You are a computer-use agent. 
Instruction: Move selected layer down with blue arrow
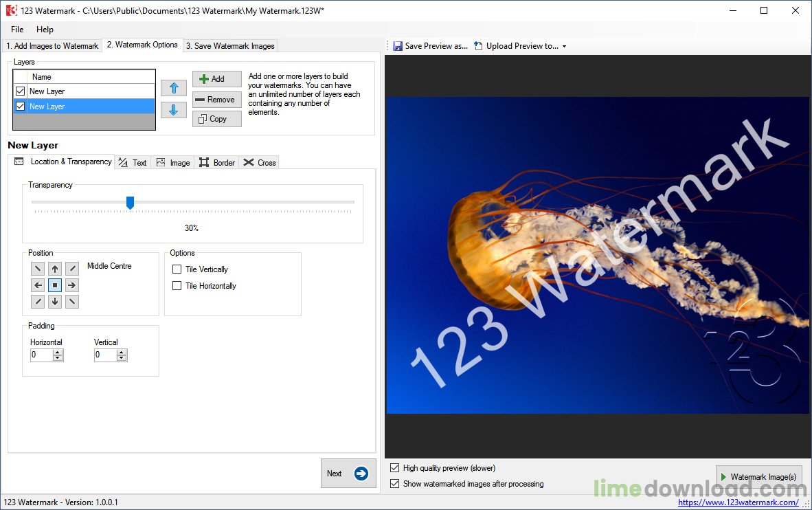pyautogui.click(x=173, y=110)
